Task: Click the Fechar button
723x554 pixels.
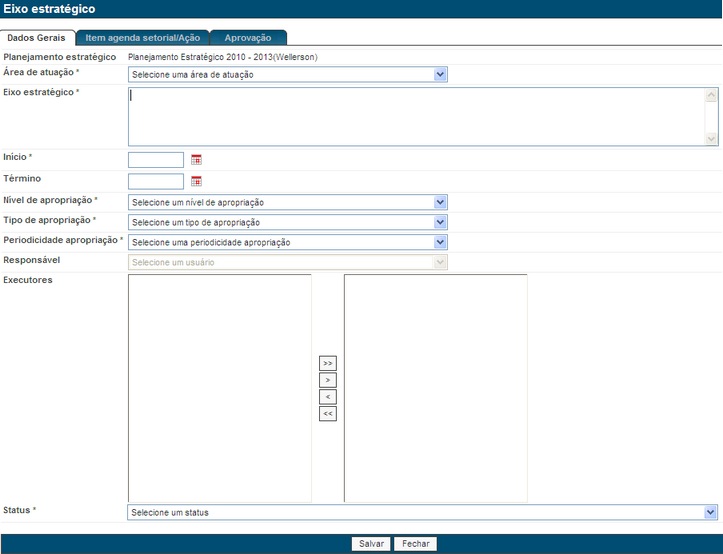Action: (415, 544)
